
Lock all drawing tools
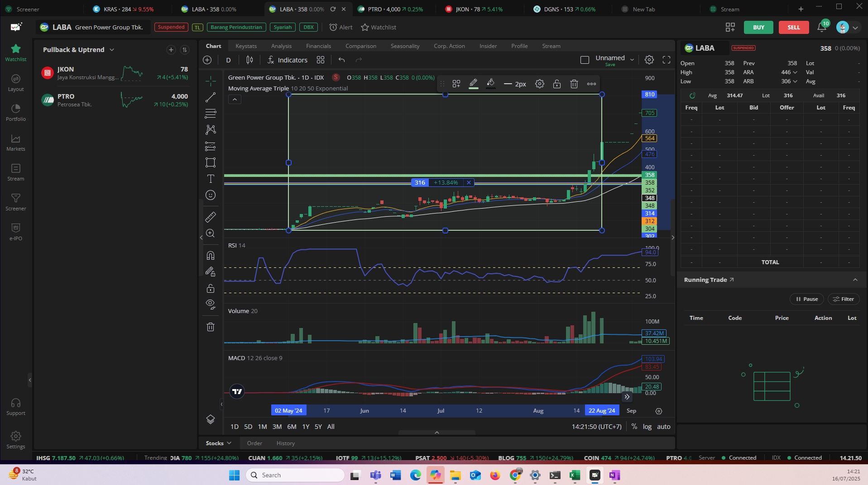(211, 288)
